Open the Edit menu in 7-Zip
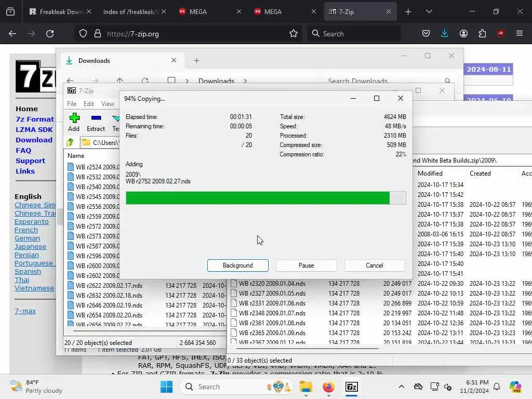 [x=88, y=104]
